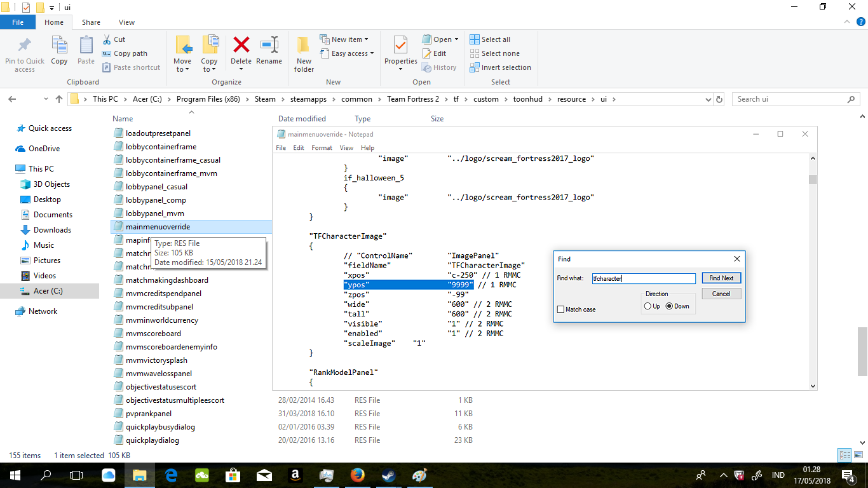
Task: Click the Find what text field
Action: (644, 278)
